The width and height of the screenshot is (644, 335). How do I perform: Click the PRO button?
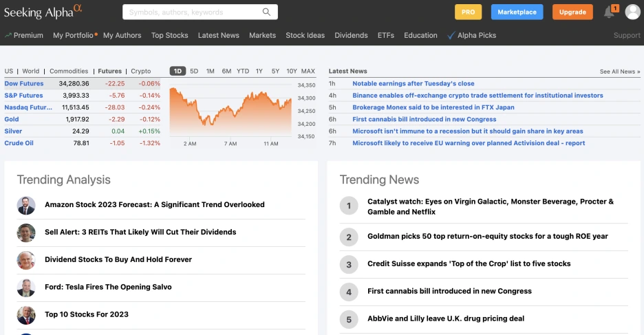468,12
